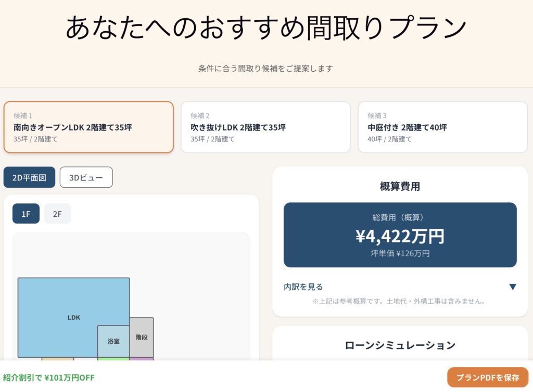Click the 坪単価 ¥126万円 text

400,253
